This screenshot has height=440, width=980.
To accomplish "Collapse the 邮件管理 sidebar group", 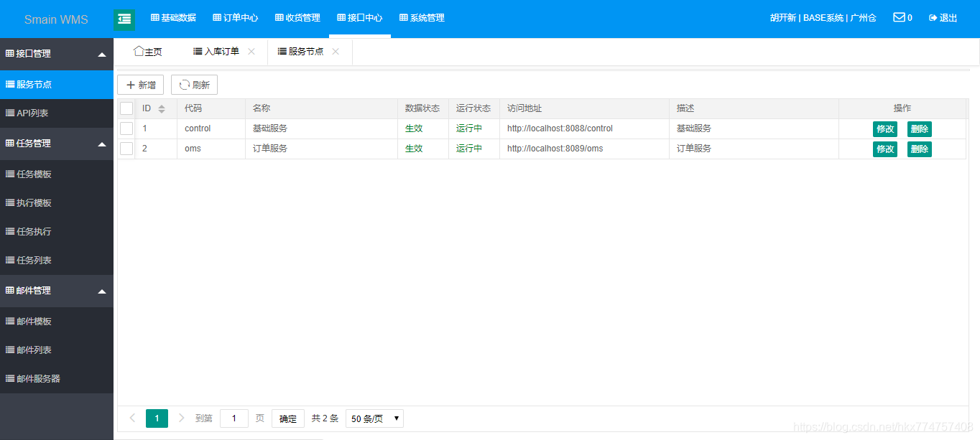I will coord(102,291).
